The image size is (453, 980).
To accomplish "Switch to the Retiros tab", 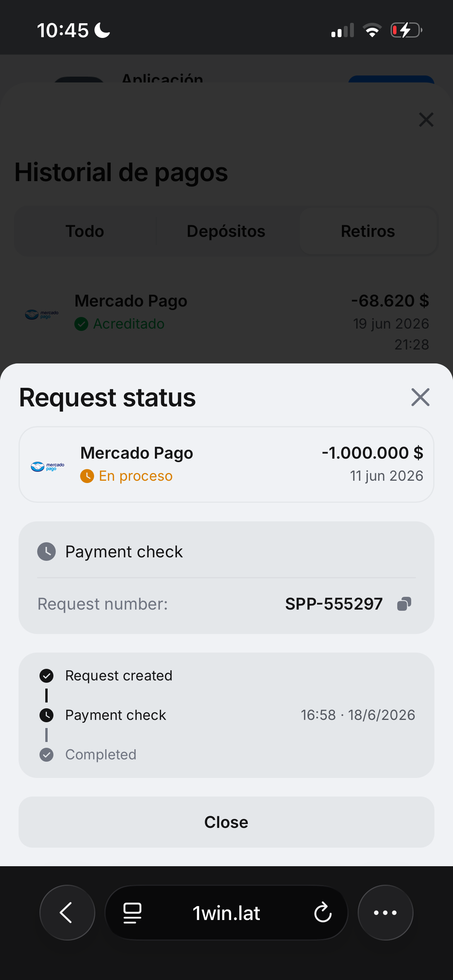I will point(368,231).
